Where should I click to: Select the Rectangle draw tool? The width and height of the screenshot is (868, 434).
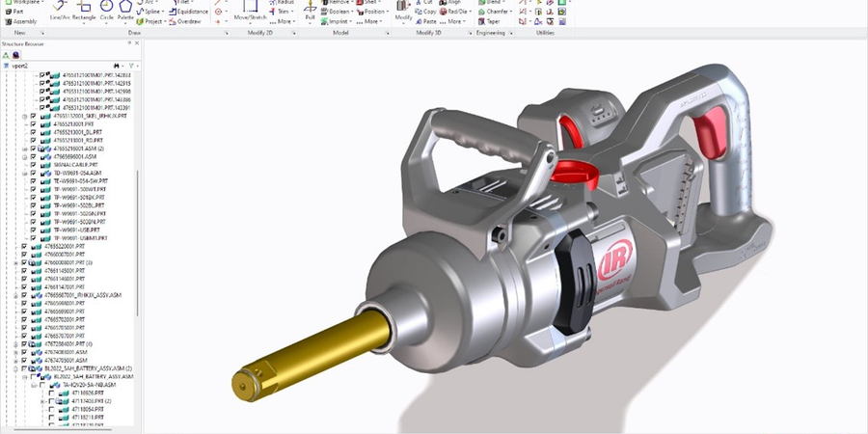(83, 12)
